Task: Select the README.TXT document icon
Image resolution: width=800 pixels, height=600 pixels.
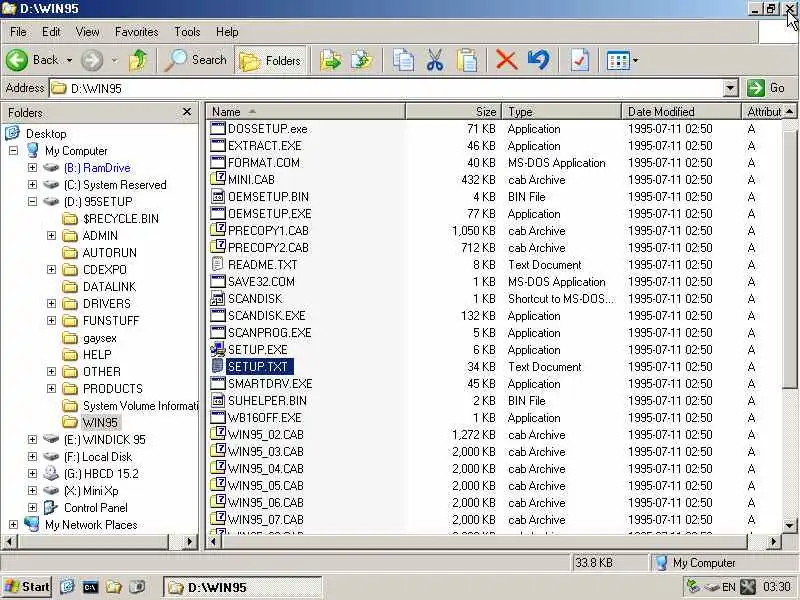Action: pyautogui.click(x=218, y=264)
